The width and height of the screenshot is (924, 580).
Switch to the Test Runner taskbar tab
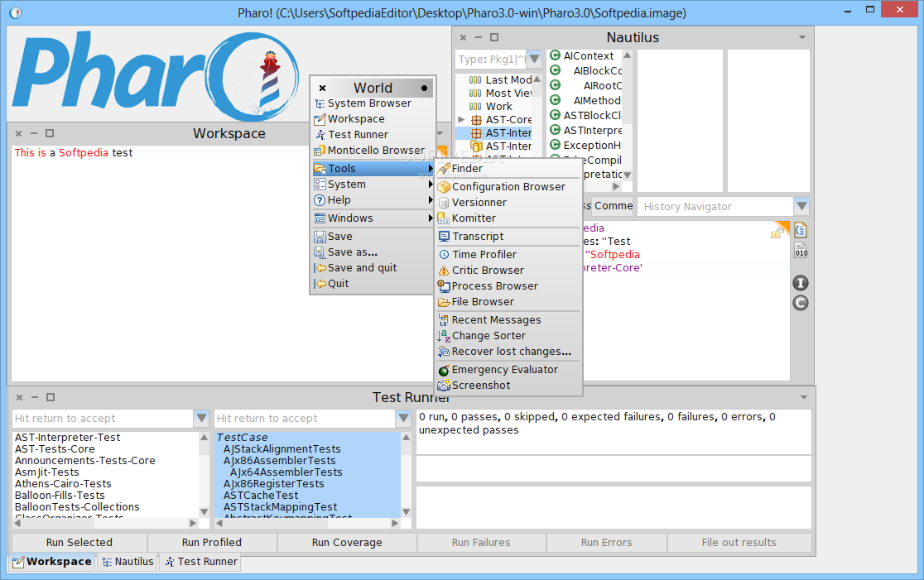point(201,562)
